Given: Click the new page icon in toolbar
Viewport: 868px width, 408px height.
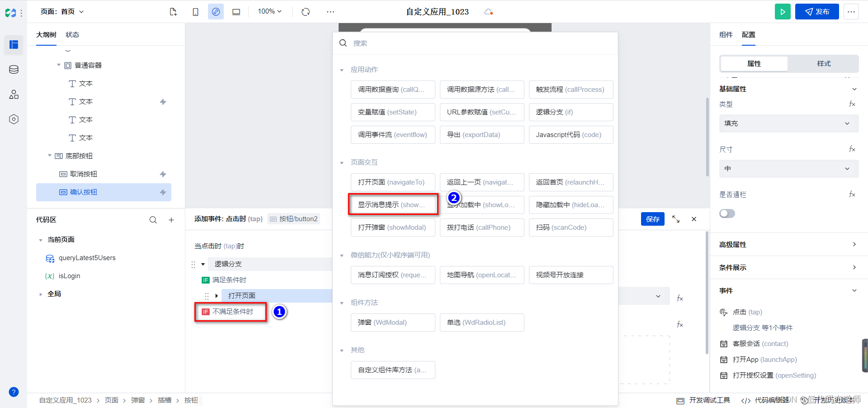Looking at the screenshot, I should click(x=173, y=12).
